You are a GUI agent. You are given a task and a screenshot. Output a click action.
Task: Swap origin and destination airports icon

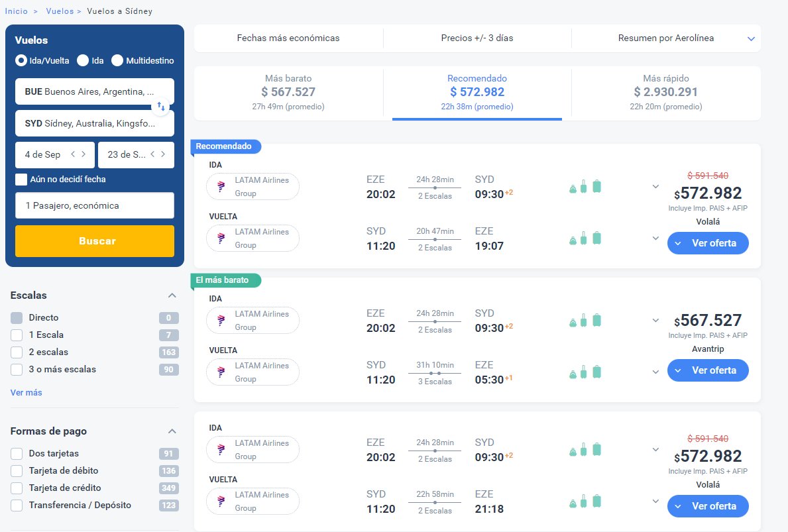tap(161, 107)
